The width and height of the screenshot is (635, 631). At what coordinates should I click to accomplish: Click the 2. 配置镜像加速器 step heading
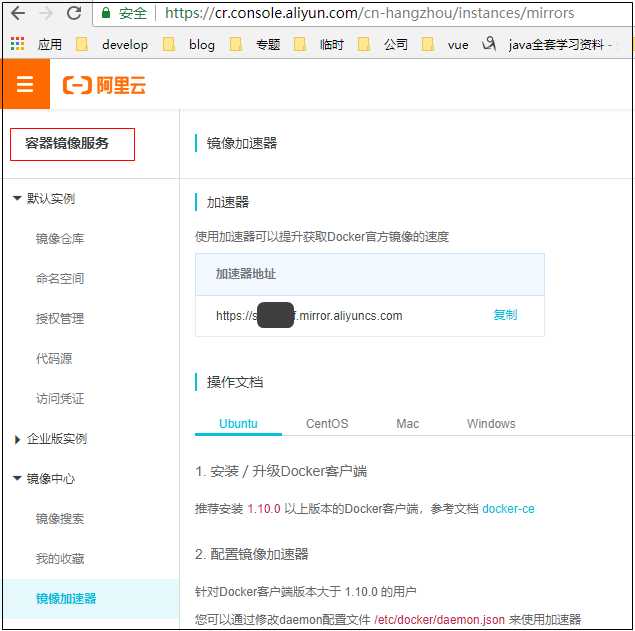pyautogui.click(x=251, y=554)
